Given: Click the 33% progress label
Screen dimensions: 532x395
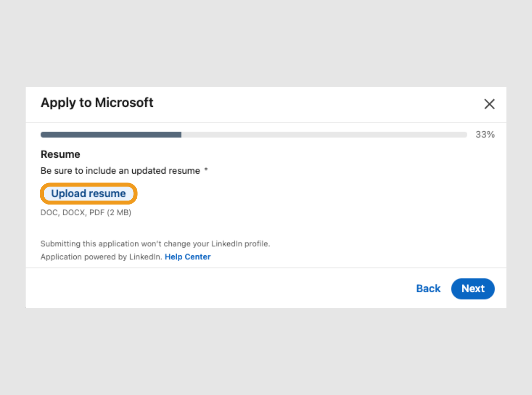Looking at the screenshot, I should coord(485,135).
